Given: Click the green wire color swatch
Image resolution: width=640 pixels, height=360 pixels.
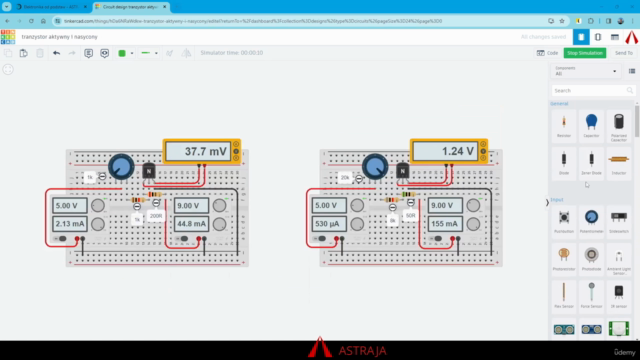Looking at the screenshot, I should (122, 53).
